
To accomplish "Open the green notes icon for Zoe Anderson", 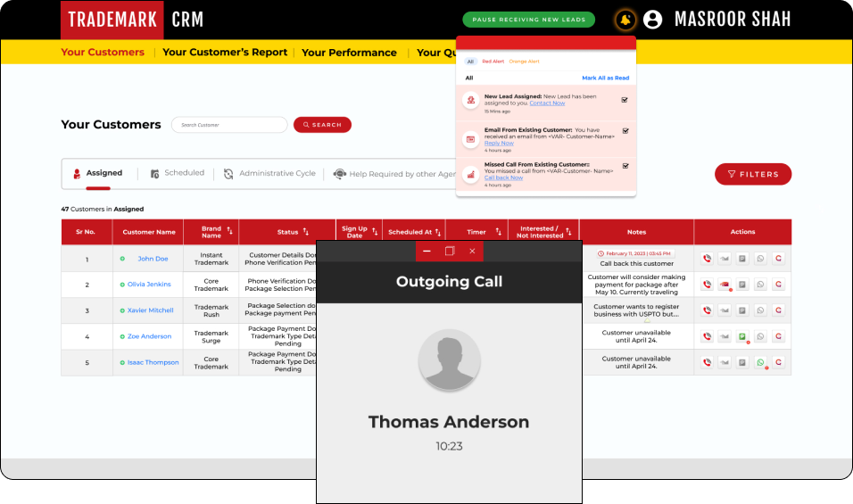I will (742, 336).
